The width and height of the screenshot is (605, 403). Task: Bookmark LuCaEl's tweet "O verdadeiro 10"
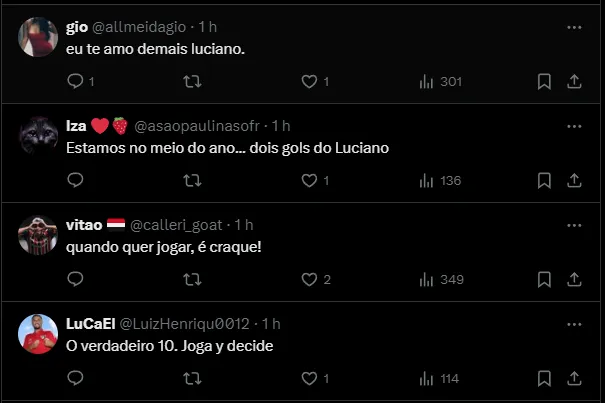pos(544,379)
